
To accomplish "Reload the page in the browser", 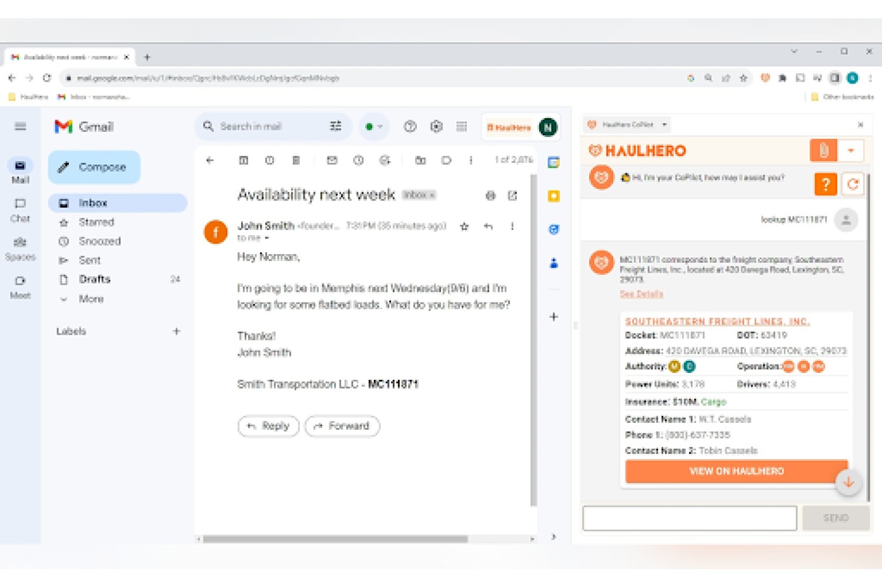I will pos(47,78).
